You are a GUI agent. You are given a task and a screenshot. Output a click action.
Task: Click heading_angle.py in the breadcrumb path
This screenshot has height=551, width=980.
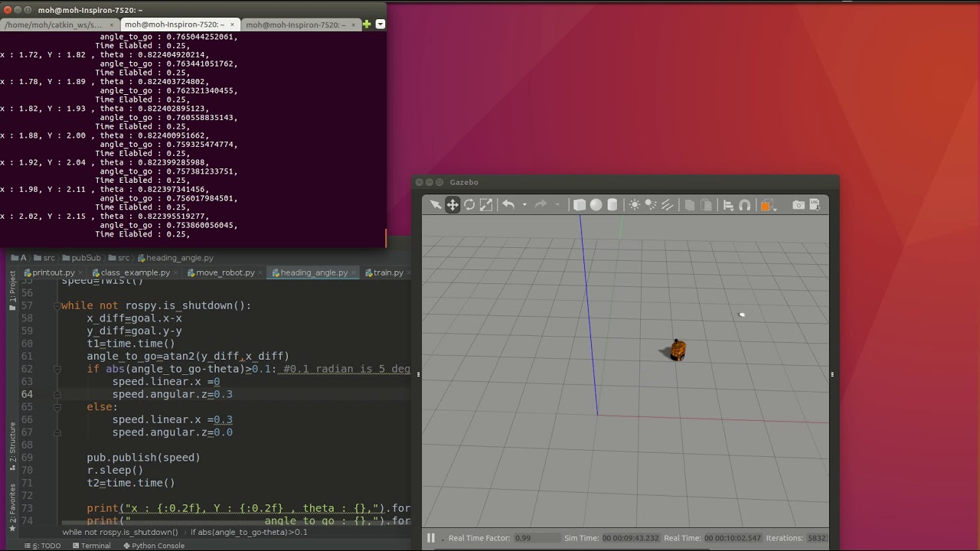175,258
